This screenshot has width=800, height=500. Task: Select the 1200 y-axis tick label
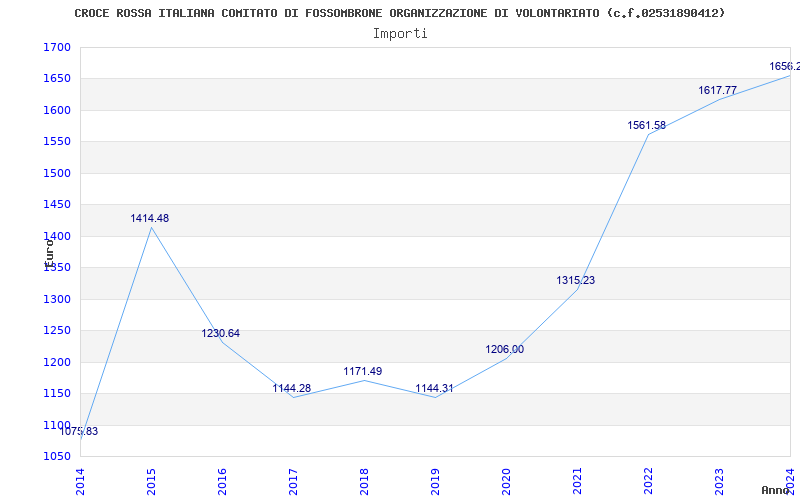pyautogui.click(x=57, y=362)
